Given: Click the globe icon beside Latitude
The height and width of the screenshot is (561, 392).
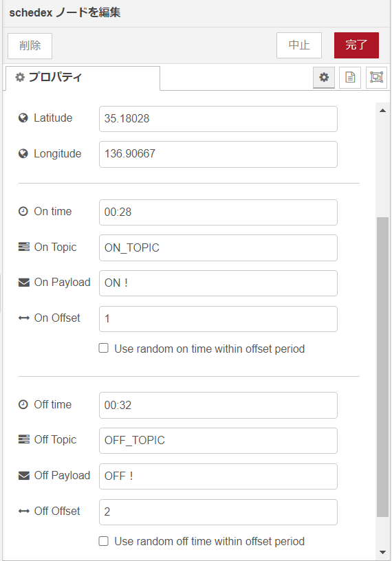Looking at the screenshot, I should (x=23, y=118).
